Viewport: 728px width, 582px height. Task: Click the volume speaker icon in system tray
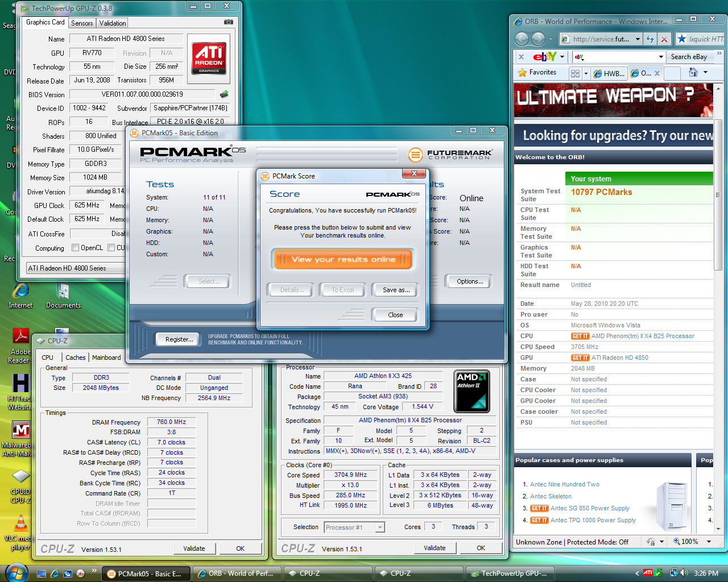pos(684,573)
